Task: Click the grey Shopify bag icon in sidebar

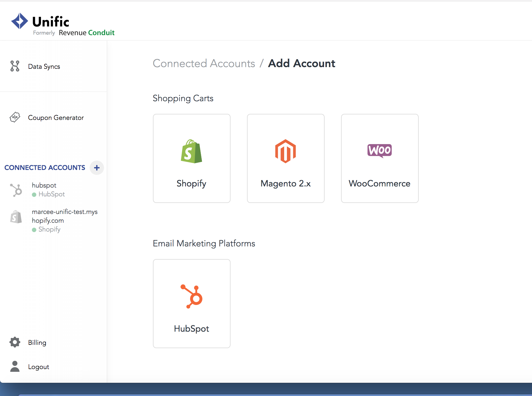Action: [16, 217]
